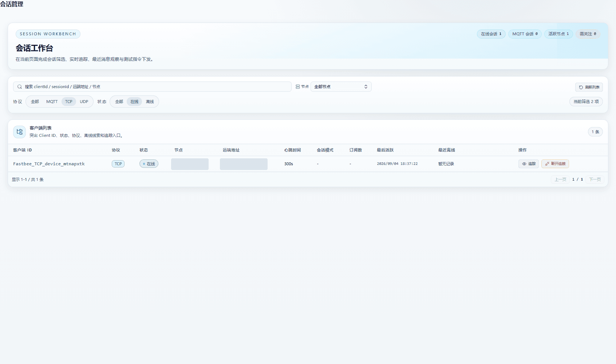Click the 最后活跃 column header

coord(385,150)
